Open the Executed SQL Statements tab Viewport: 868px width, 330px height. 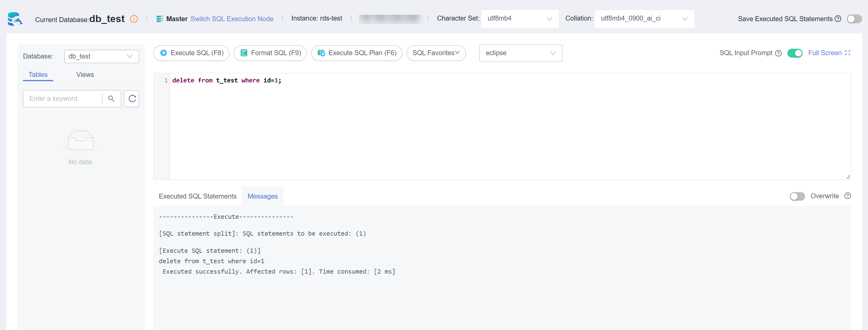[x=198, y=196]
